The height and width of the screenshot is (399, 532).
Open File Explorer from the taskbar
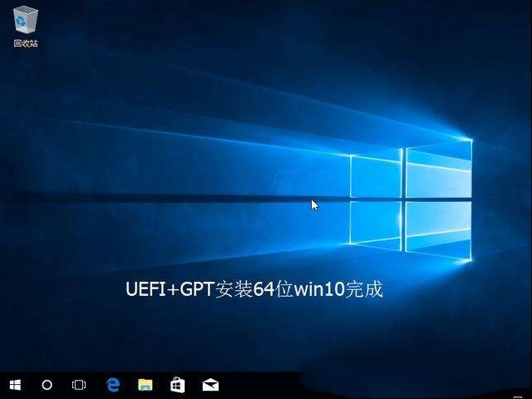click(145, 385)
